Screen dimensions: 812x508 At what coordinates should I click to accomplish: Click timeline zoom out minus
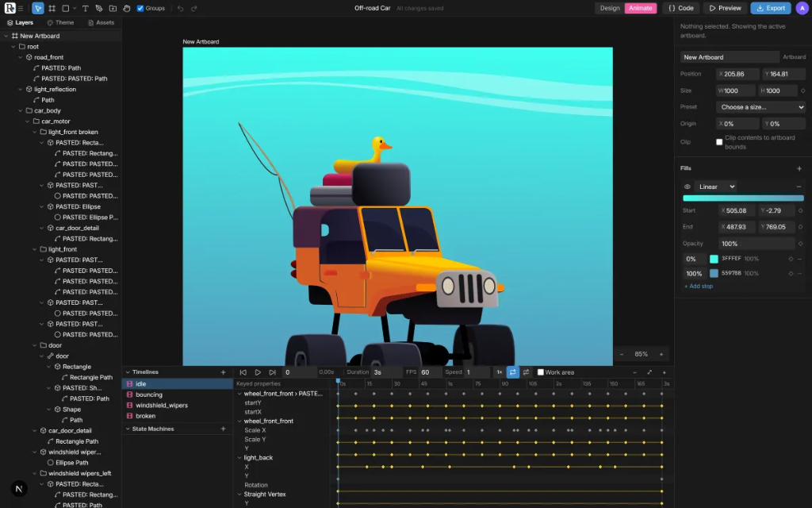634,372
